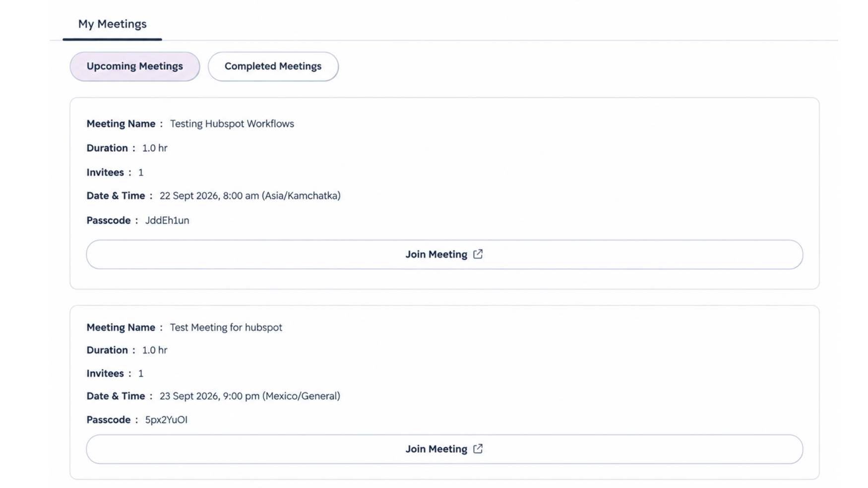Click the Invitees count of Test Meeting for hubspot
The width and height of the screenshot is (868, 488).
point(141,373)
